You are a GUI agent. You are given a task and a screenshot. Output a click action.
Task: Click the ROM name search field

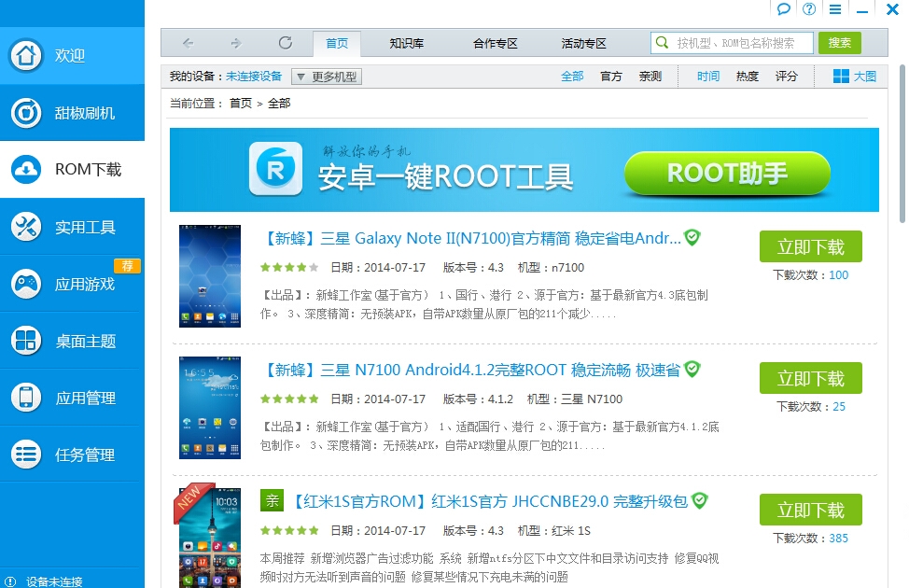click(733, 43)
